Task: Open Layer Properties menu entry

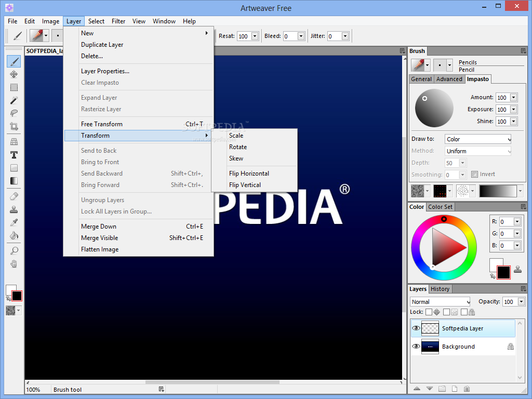Action: click(105, 71)
